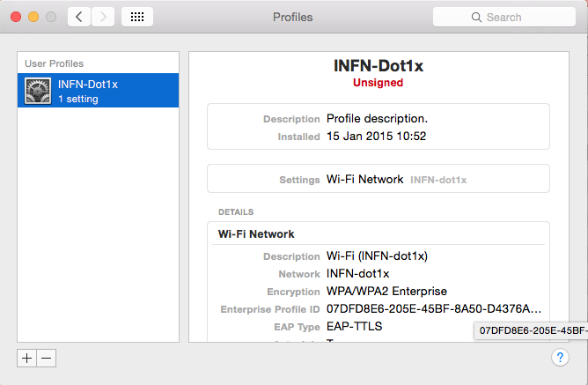Click the 'Installed' field label

coord(298,137)
